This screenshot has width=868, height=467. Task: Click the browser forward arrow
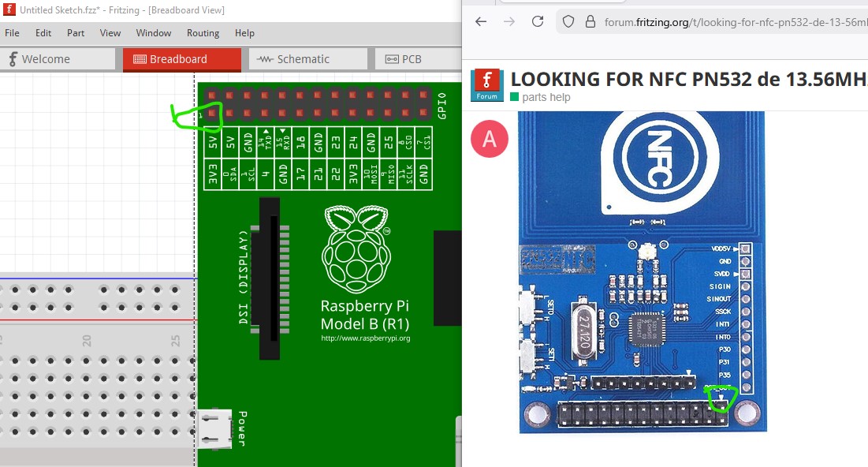tap(509, 21)
